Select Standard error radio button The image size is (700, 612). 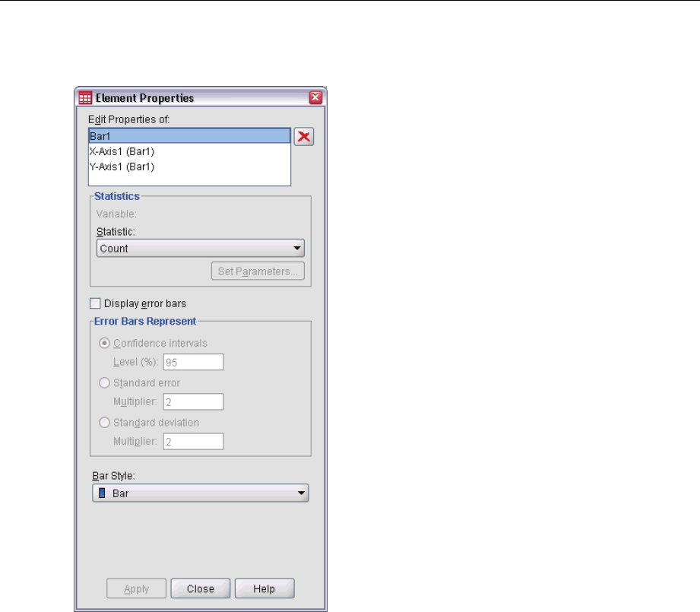104,382
